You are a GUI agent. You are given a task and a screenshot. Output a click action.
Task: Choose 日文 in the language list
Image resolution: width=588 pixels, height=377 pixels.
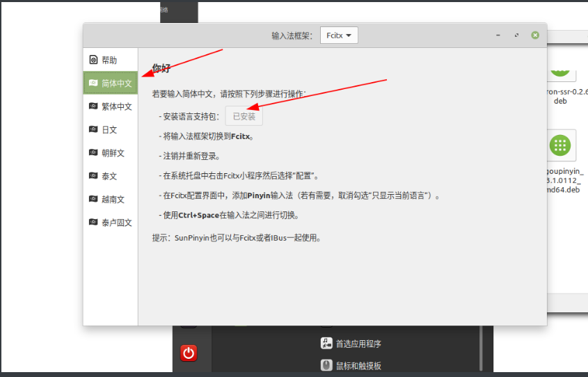coord(110,129)
